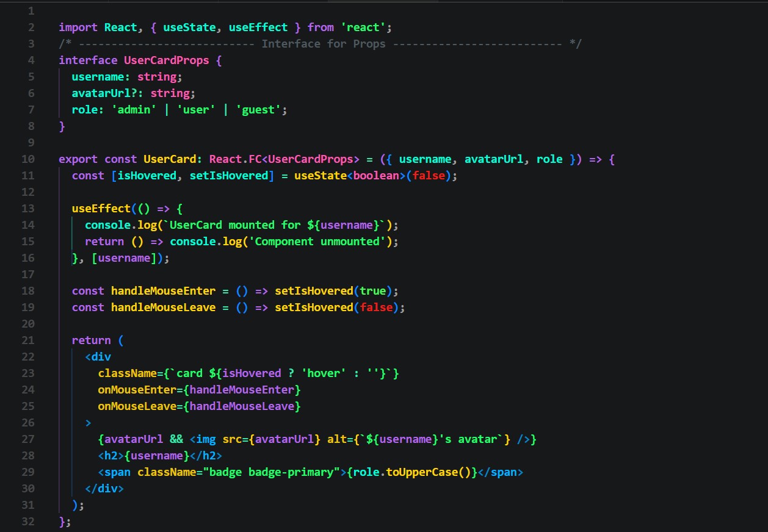Click the 'username: string' property on line 5
The width and height of the screenshot is (768, 532).
point(127,77)
